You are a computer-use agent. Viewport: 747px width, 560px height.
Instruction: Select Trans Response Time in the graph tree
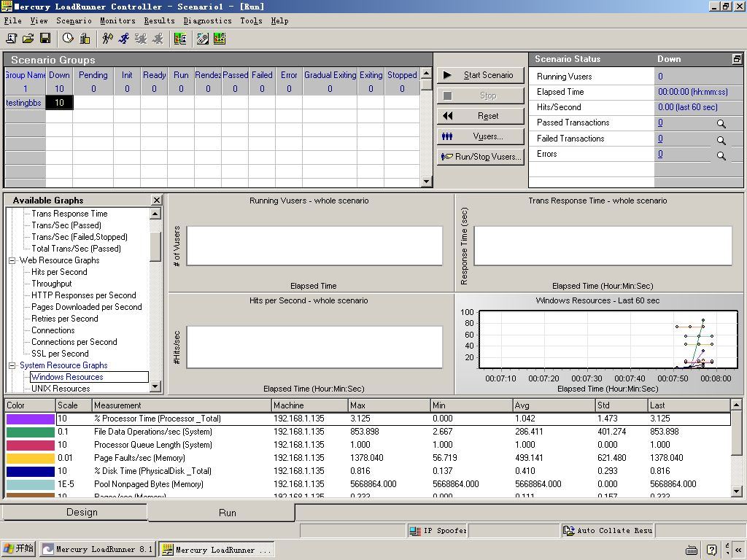click(69, 214)
